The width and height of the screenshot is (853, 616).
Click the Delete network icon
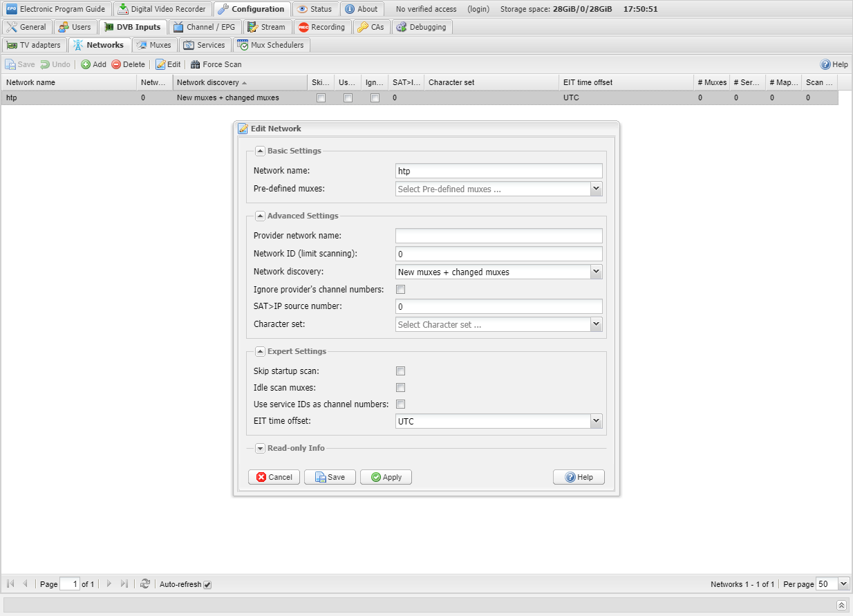(x=116, y=64)
